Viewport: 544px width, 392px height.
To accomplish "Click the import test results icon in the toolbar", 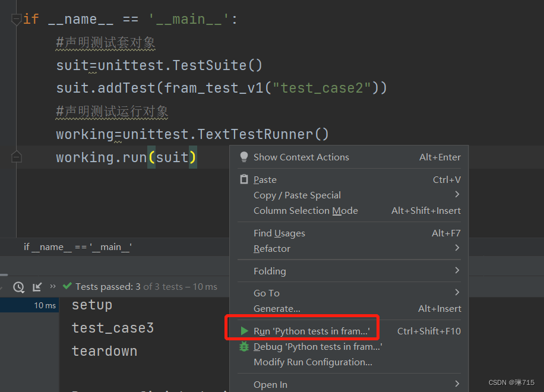I will click(x=36, y=287).
